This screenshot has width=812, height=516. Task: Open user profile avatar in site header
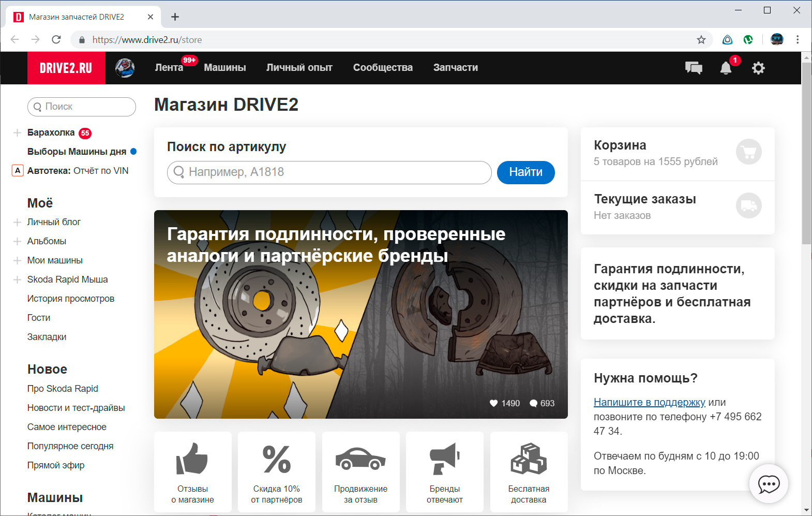pos(125,68)
